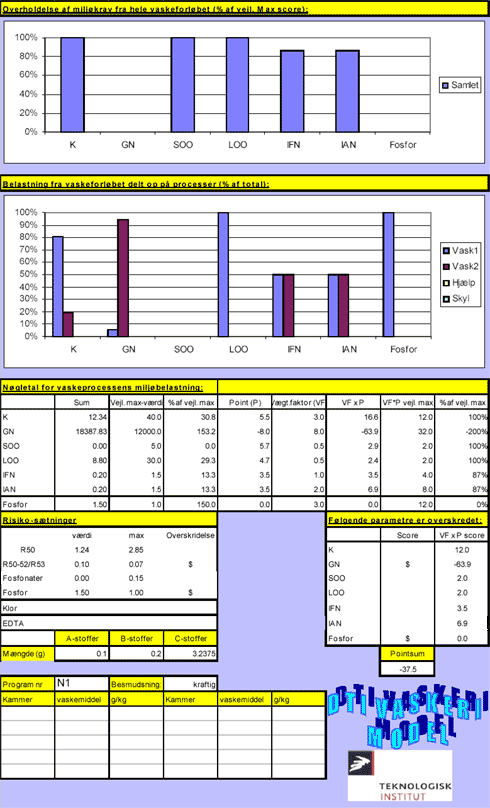Viewport: 490px width, 808px height.
Task: Select the Følgende parametre er overskredet header
Action: [x=407, y=519]
